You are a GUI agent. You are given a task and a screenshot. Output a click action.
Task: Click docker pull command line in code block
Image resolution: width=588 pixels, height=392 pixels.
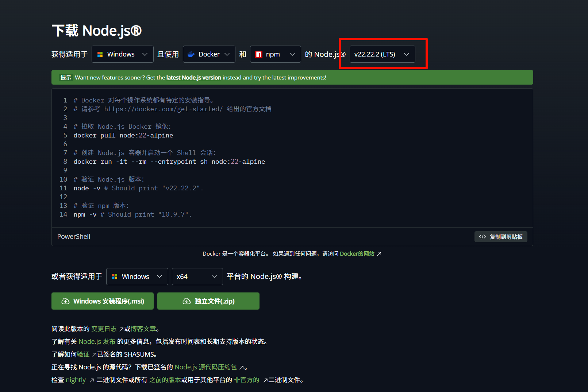coord(123,135)
